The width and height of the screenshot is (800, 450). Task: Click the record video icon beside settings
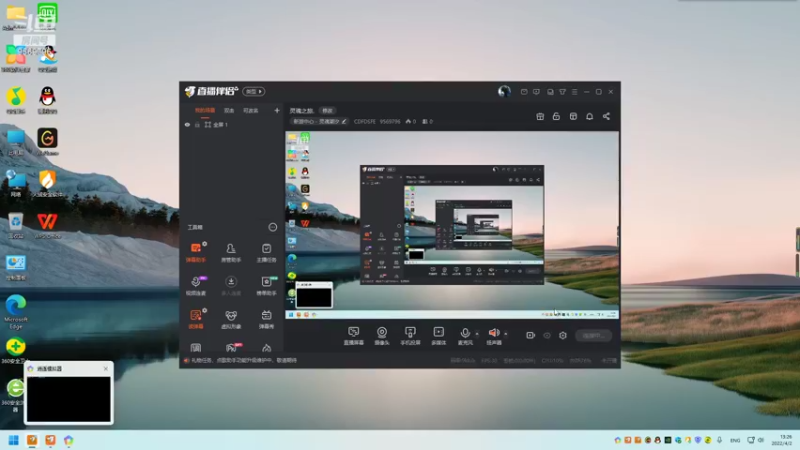531,335
